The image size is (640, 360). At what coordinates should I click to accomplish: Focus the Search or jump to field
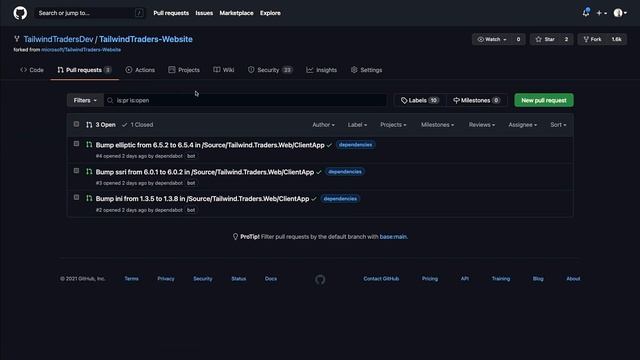point(90,13)
